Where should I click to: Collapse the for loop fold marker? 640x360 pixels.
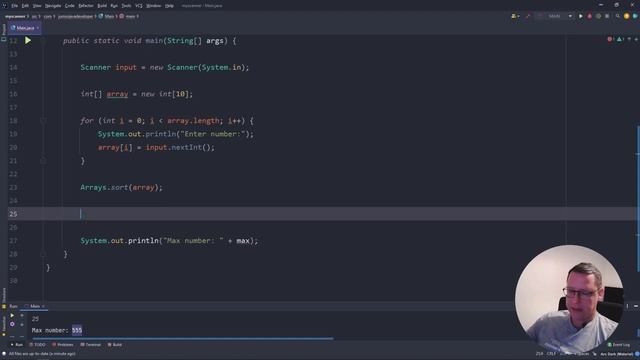click(x=43, y=121)
